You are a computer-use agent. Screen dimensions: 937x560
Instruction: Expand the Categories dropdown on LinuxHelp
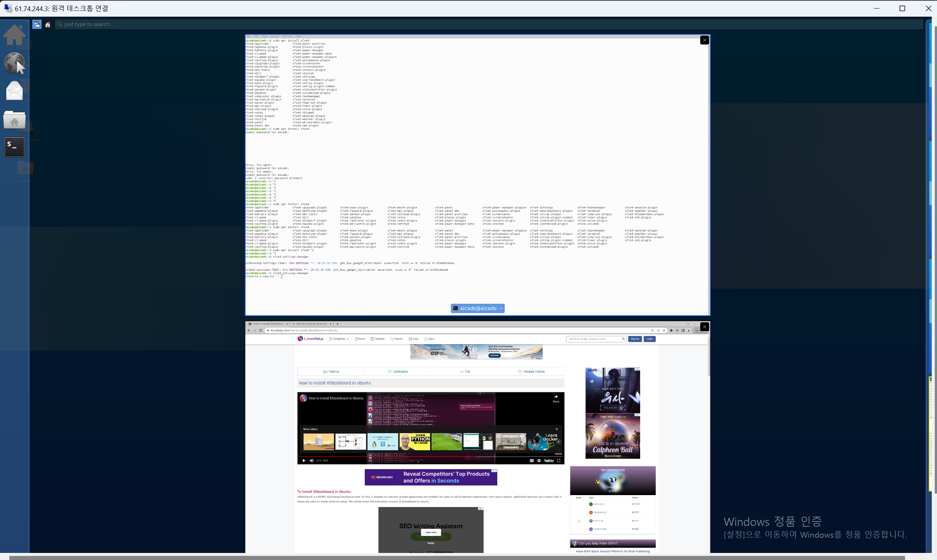tap(339, 339)
